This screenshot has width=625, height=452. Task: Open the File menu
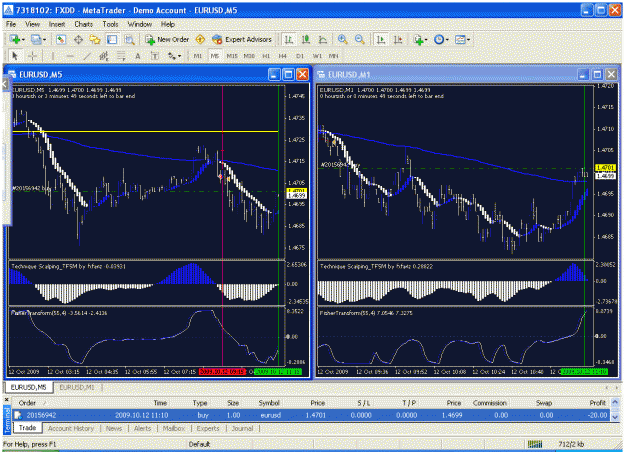pyautogui.click(x=11, y=24)
